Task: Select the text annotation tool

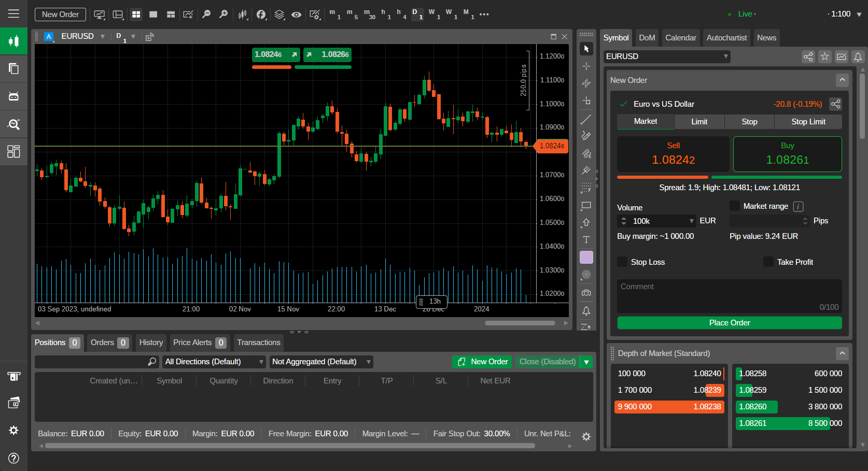Action: pos(586,240)
